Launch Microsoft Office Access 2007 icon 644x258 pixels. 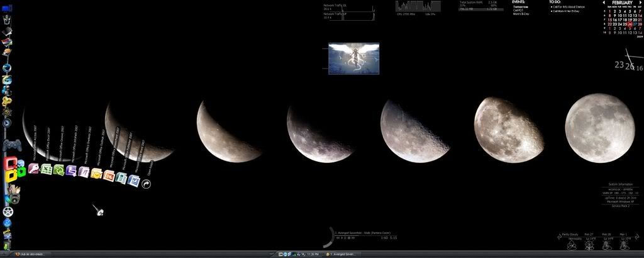(x=33, y=169)
